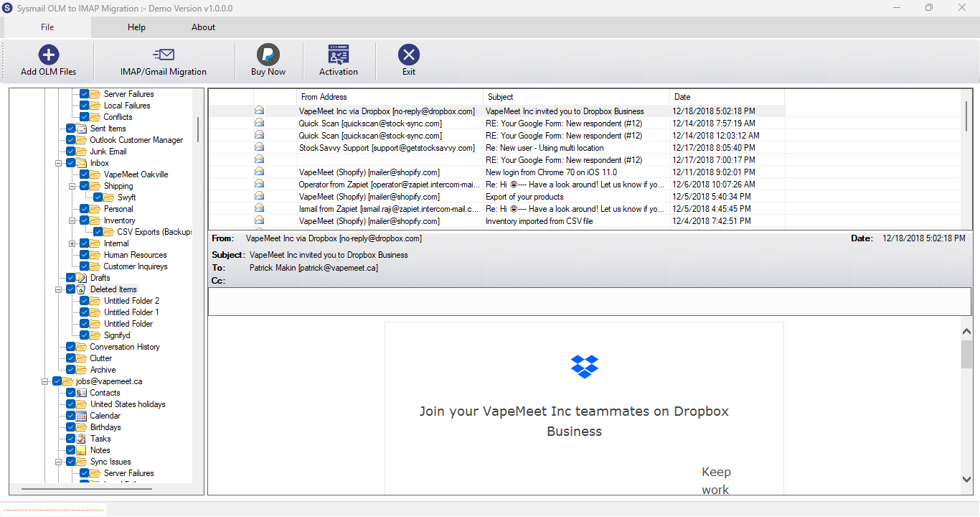The image size is (980, 517).
Task: Click the Buy Now PayPal icon
Action: pos(268,55)
